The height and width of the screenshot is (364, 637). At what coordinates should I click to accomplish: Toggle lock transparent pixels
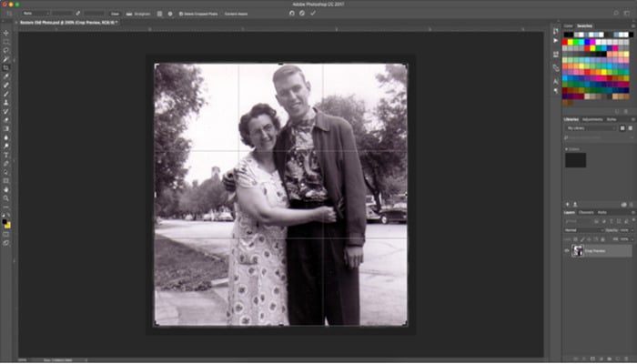(x=576, y=239)
